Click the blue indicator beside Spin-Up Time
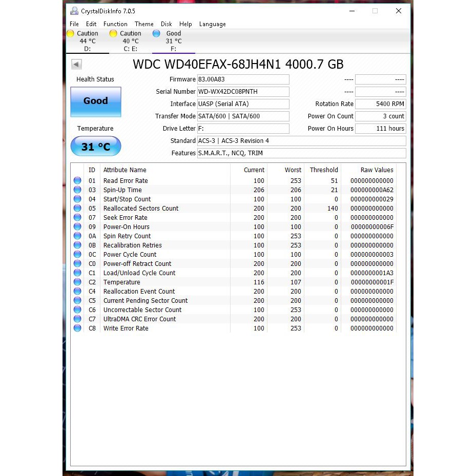 pyautogui.click(x=77, y=190)
